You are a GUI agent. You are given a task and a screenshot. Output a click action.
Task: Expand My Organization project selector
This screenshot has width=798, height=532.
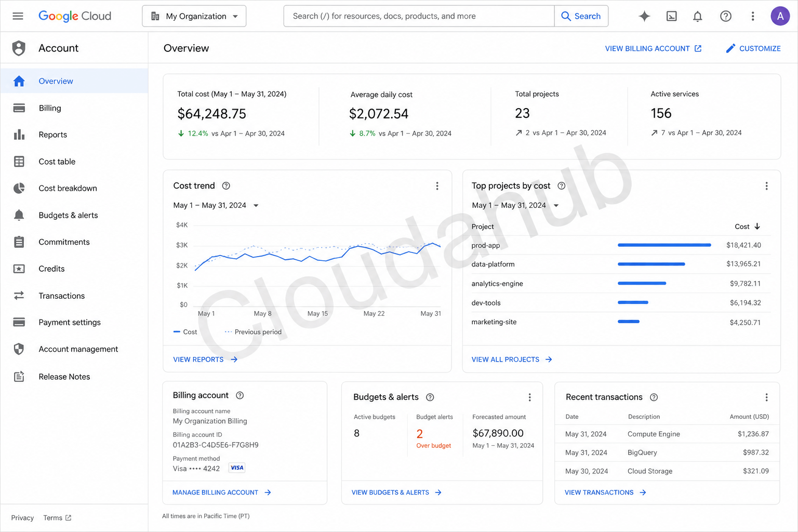(x=194, y=16)
